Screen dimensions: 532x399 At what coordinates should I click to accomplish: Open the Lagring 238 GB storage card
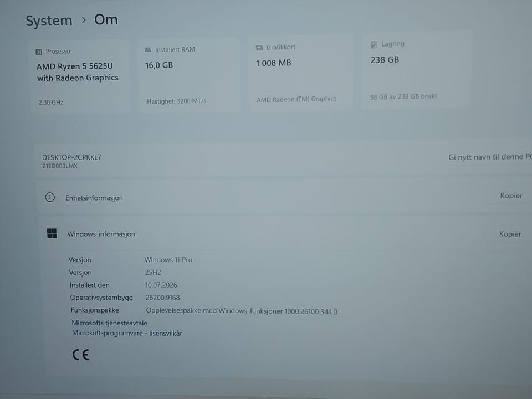417,70
